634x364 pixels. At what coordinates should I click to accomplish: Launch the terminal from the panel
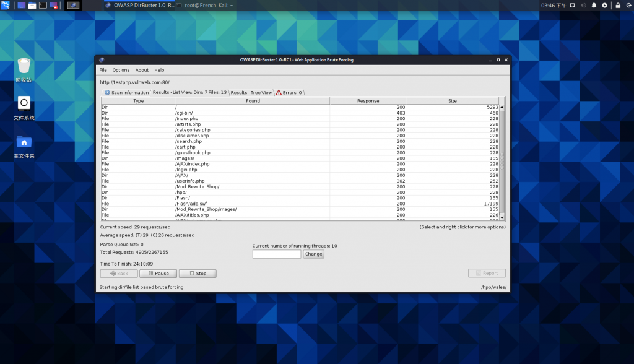point(43,5)
